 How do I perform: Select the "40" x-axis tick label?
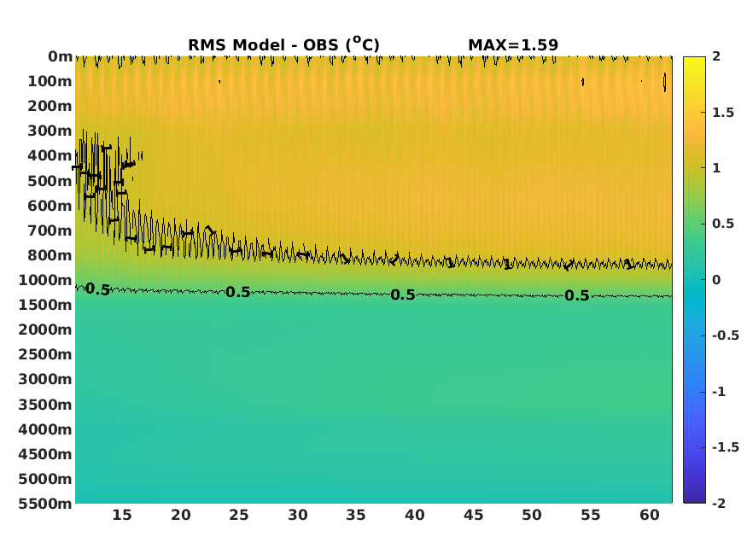415,516
